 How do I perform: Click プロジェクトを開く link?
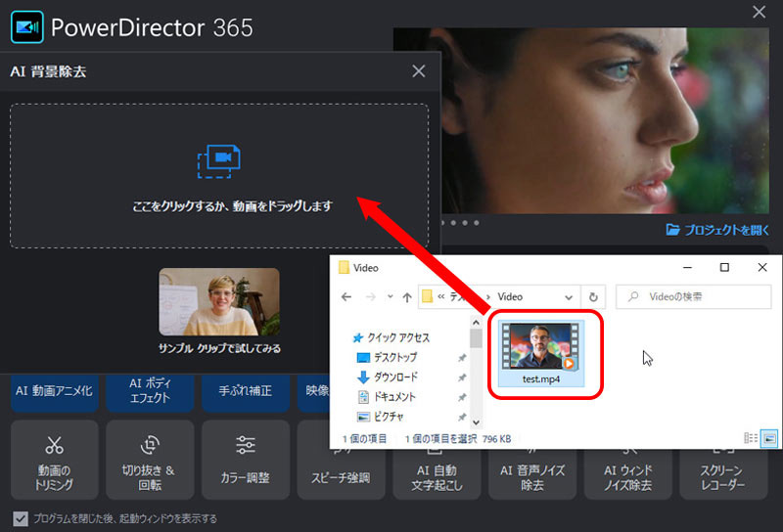[726, 230]
